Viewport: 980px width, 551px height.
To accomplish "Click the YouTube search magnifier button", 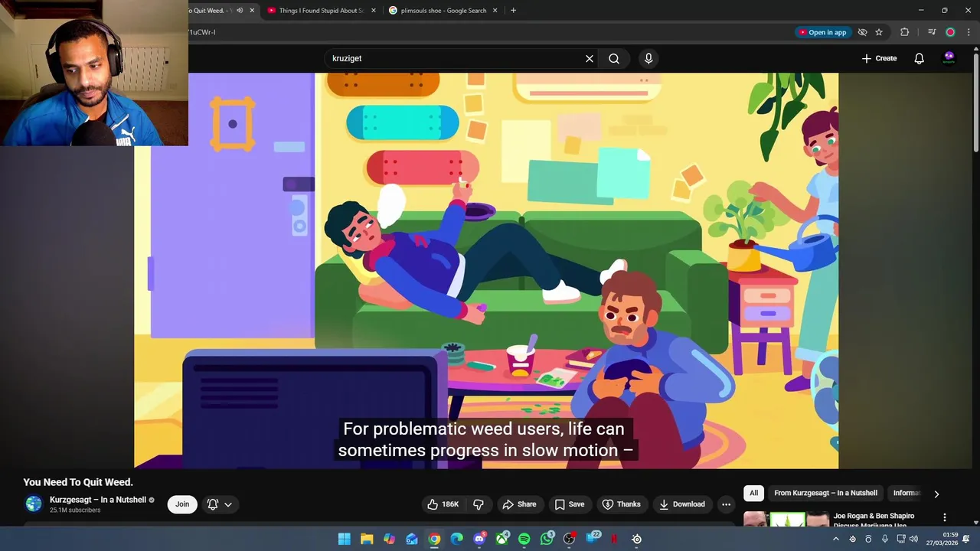I will pos(614,58).
